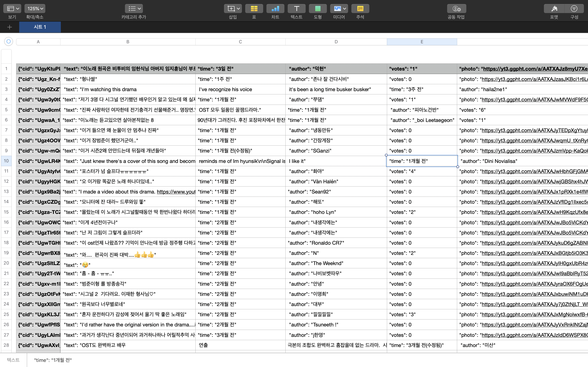Switch to the 시트 1 sheet tab

[40, 27]
